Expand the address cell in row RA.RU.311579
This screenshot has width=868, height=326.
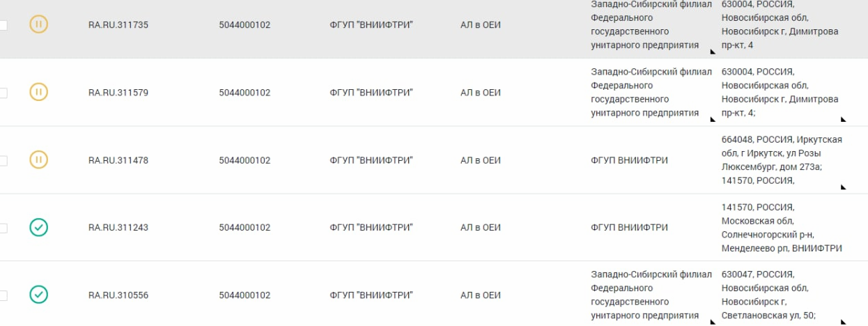843,119
